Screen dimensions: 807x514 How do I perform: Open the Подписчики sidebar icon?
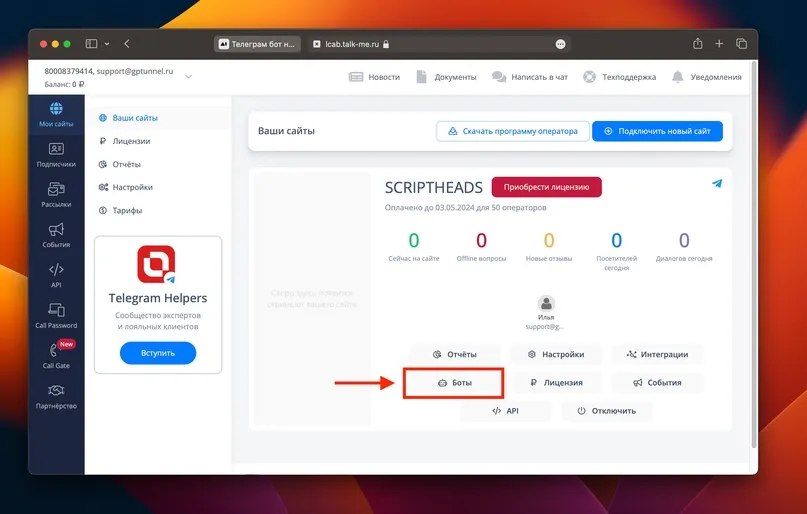click(56, 149)
